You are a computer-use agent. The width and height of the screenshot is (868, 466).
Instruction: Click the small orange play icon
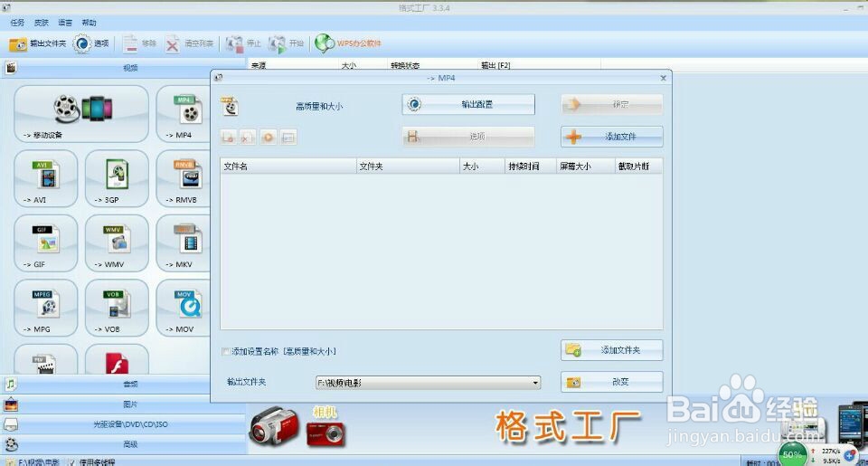269,137
